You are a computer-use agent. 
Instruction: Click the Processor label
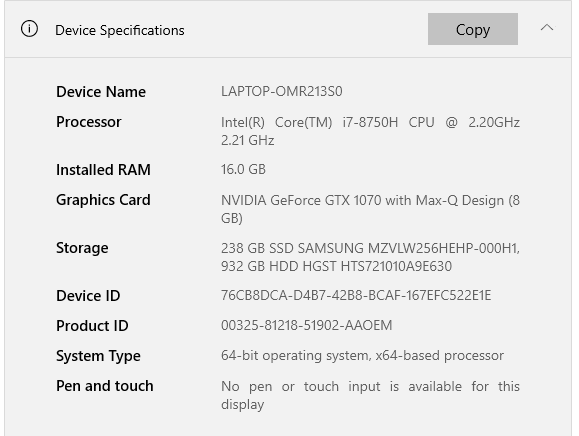coord(89,122)
